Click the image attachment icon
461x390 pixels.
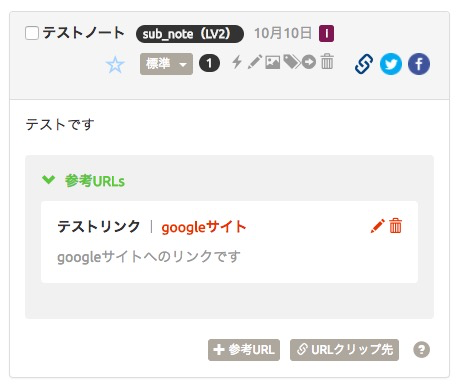click(273, 62)
